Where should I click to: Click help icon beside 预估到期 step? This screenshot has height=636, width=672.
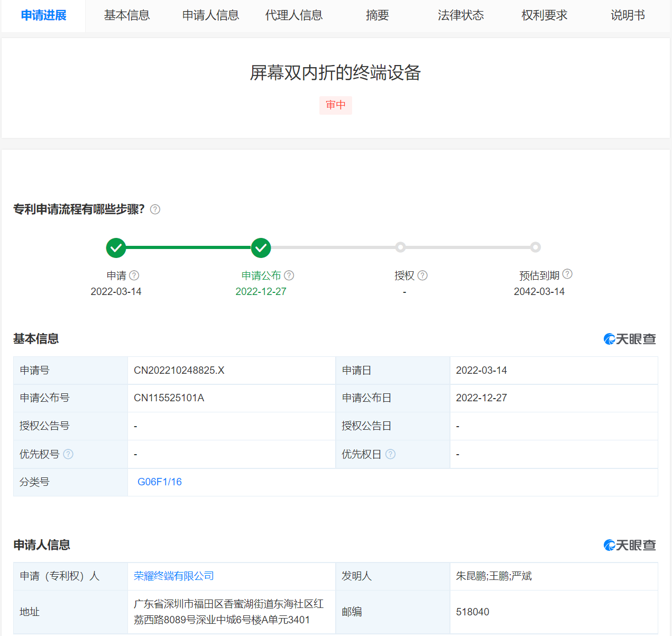tap(567, 274)
